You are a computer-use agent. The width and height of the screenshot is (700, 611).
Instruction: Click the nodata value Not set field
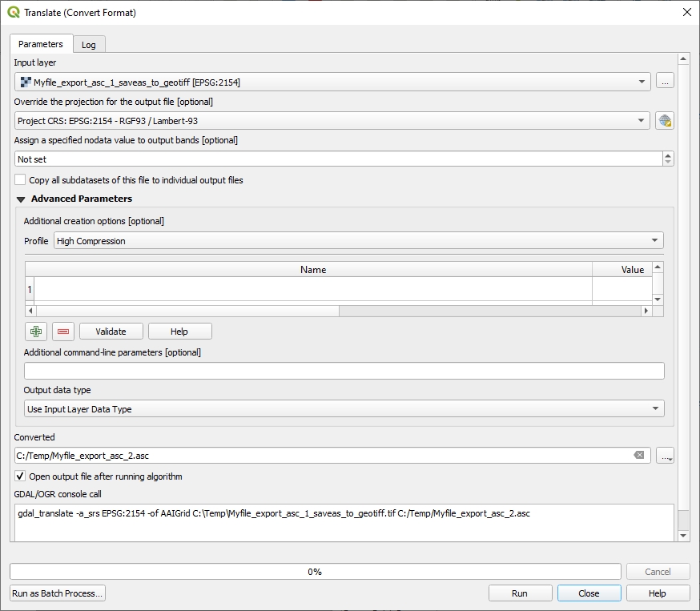339,159
